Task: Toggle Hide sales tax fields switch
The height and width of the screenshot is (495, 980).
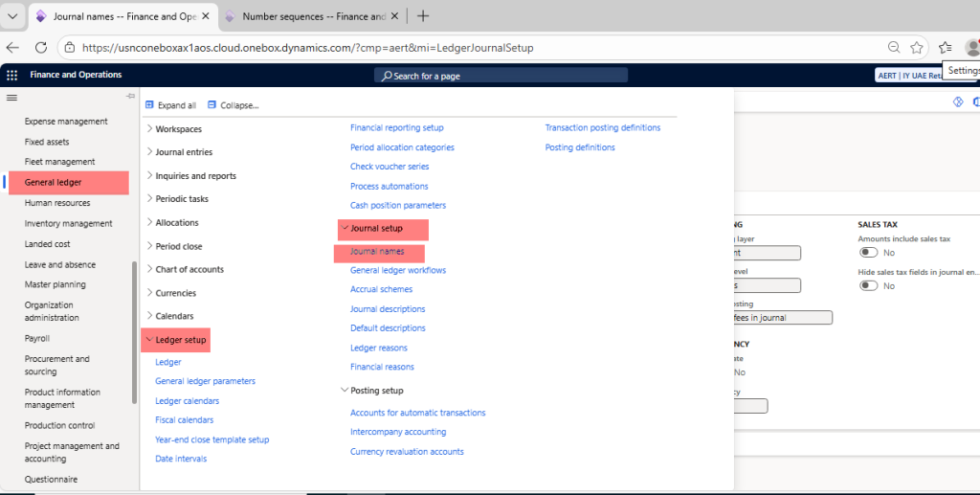Action: pos(868,286)
